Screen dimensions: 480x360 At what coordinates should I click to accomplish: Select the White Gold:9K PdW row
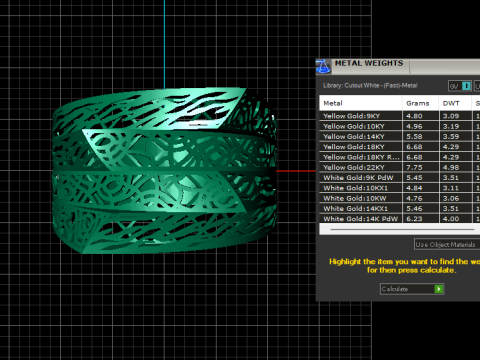[x=400, y=178]
